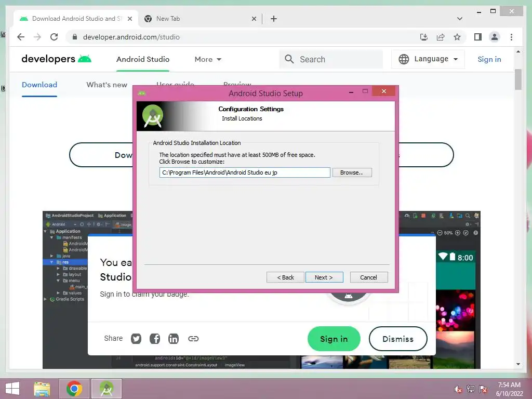Click the scrollbar down arrow

pyautogui.click(x=518, y=364)
